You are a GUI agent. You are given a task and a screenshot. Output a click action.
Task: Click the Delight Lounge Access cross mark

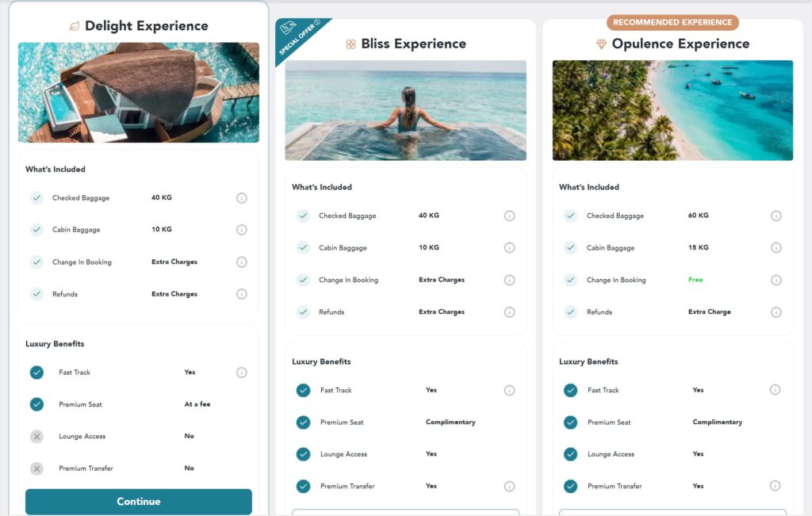[36, 436]
